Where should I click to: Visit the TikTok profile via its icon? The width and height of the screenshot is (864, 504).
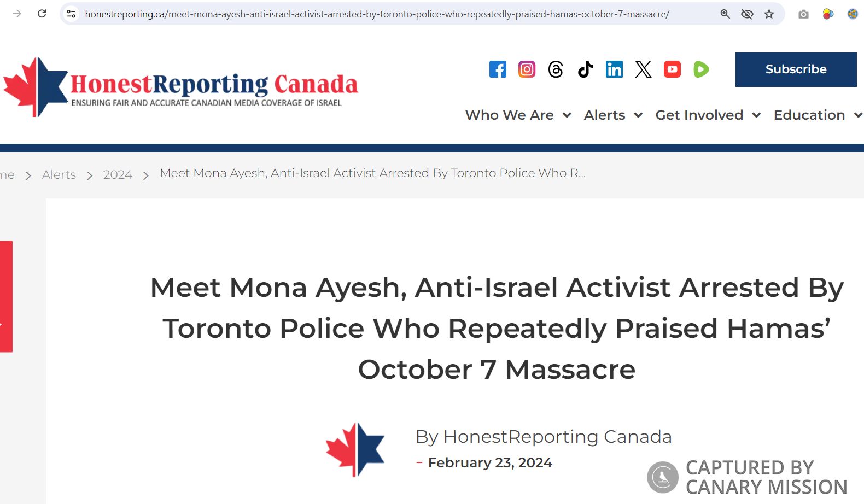585,69
